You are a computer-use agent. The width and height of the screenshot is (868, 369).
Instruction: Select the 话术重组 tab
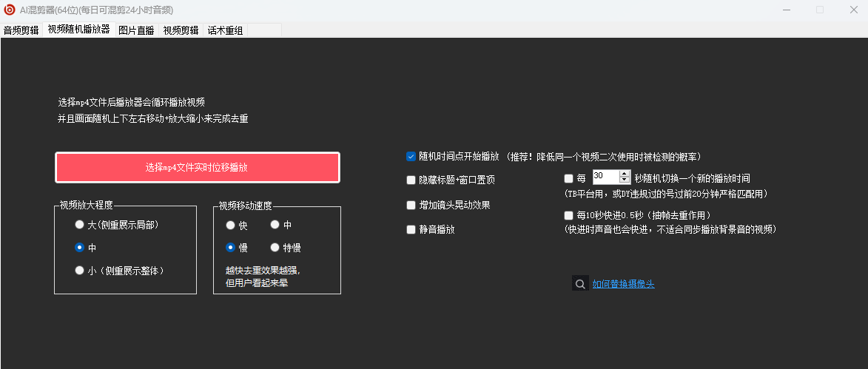[225, 30]
